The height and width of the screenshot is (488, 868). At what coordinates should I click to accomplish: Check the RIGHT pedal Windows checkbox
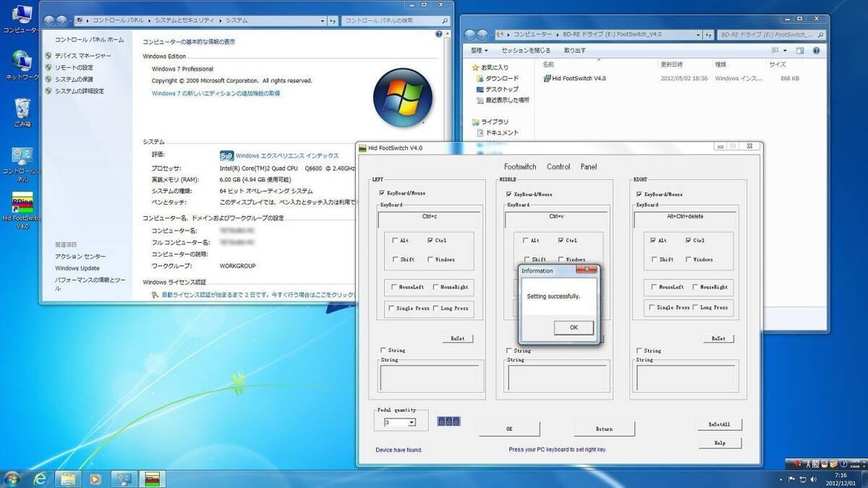point(689,260)
